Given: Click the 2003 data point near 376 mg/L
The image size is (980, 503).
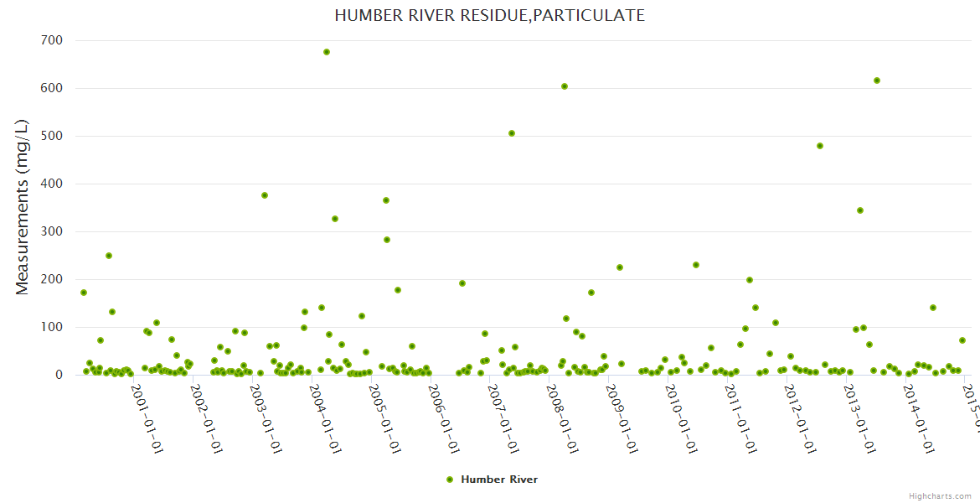Looking at the screenshot, I should (x=265, y=195).
